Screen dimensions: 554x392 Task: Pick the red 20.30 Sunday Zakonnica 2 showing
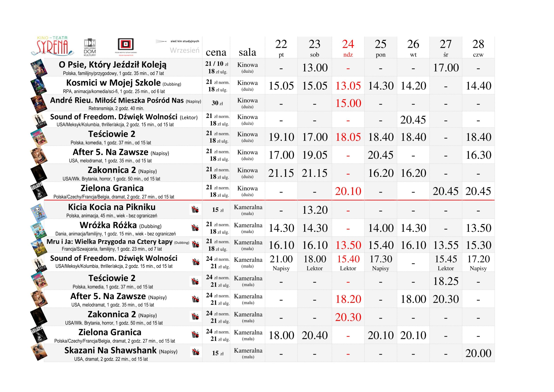(348, 317)
